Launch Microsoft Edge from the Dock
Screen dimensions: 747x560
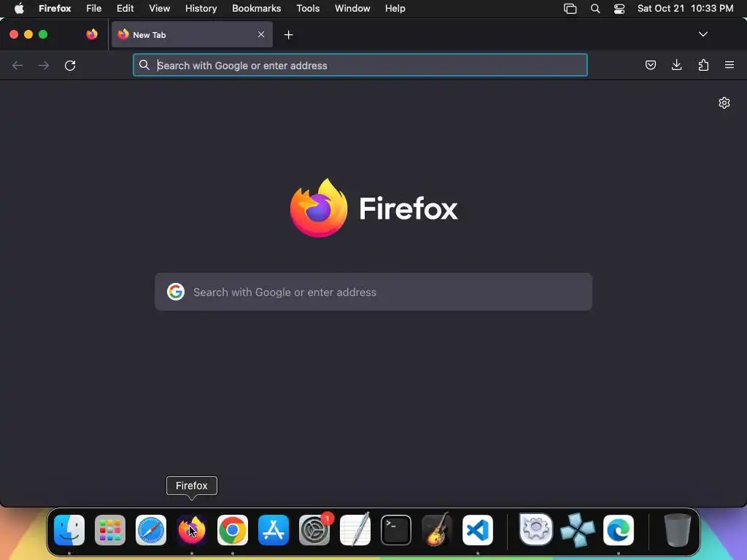pyautogui.click(x=619, y=530)
